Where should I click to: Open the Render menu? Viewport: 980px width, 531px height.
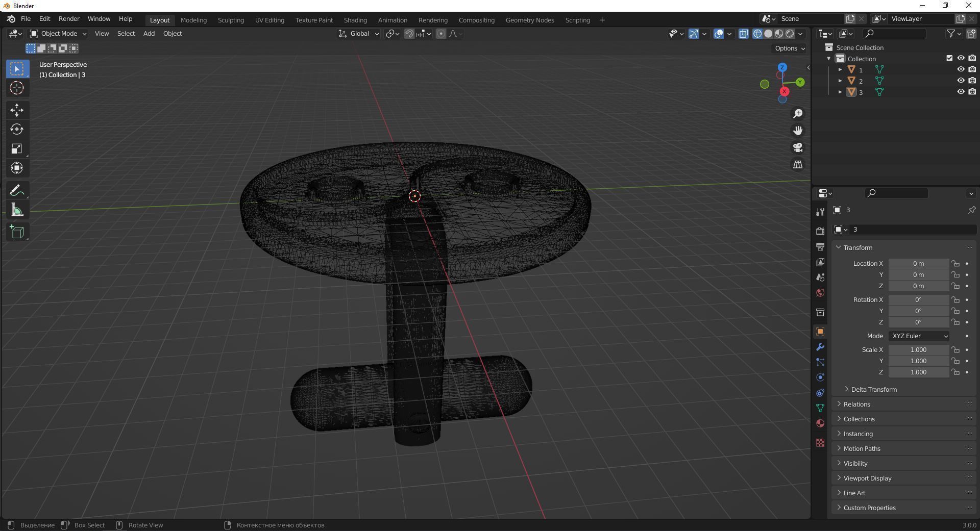pyautogui.click(x=69, y=19)
